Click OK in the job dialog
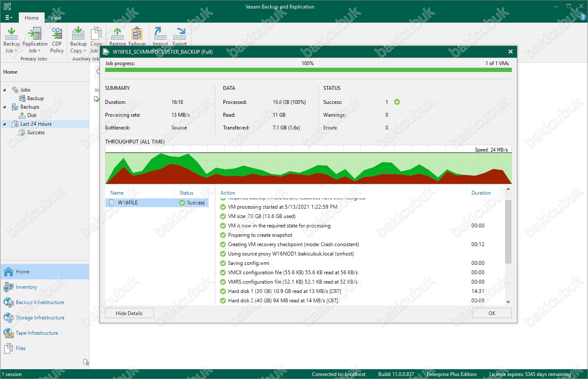Screen dimensions: 588x379 pos(492,313)
